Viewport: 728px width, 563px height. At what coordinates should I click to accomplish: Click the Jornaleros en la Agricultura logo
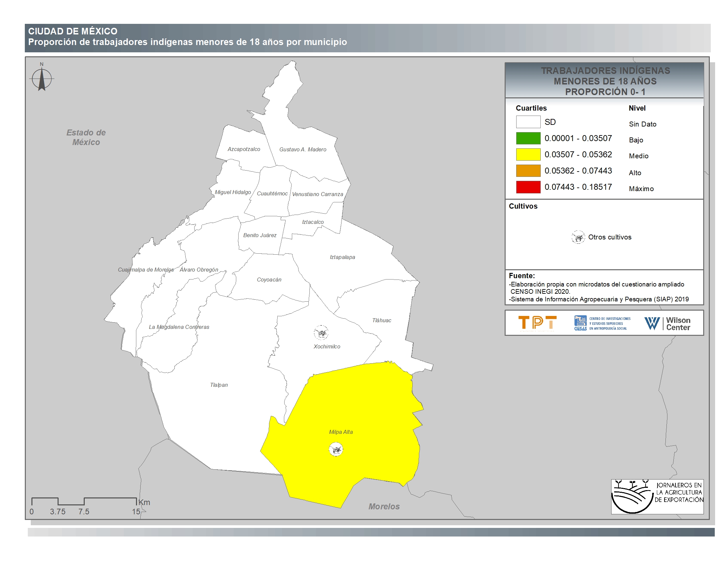pos(657,496)
